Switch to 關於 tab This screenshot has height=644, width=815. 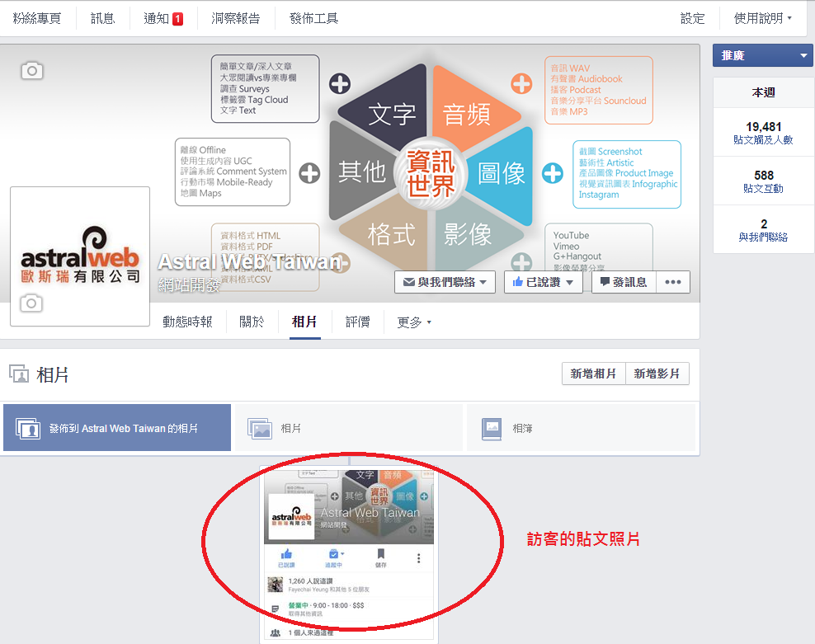pos(252,322)
